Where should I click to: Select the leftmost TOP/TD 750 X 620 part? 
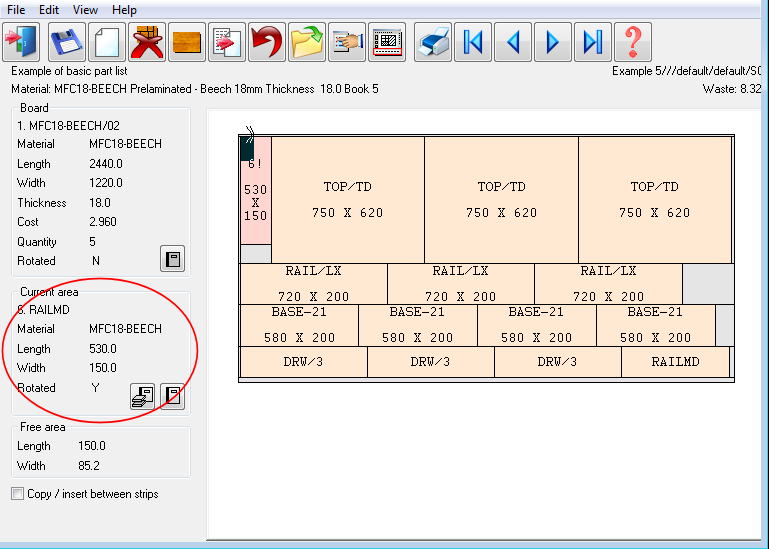(348, 200)
